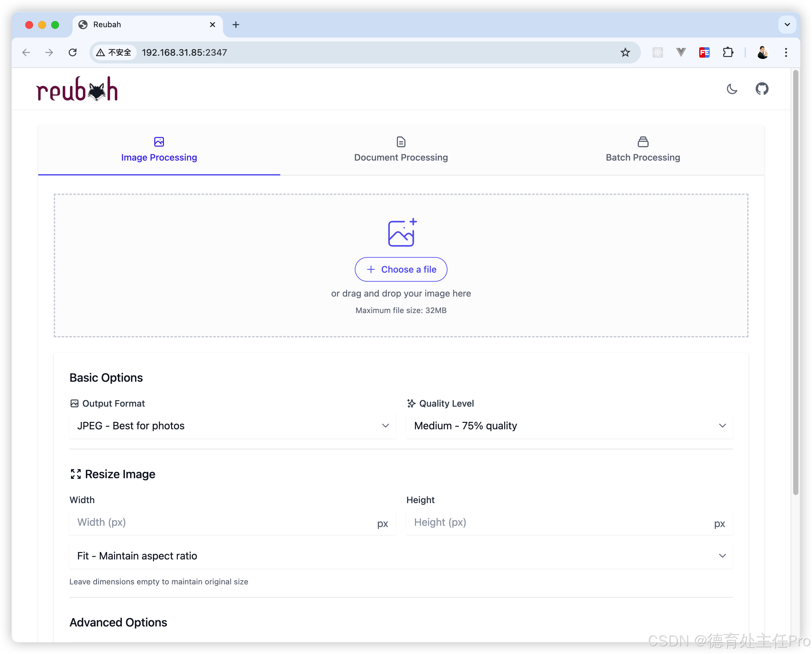The height and width of the screenshot is (654, 812).
Task: Click into the Width (px) field
Action: [x=222, y=522]
